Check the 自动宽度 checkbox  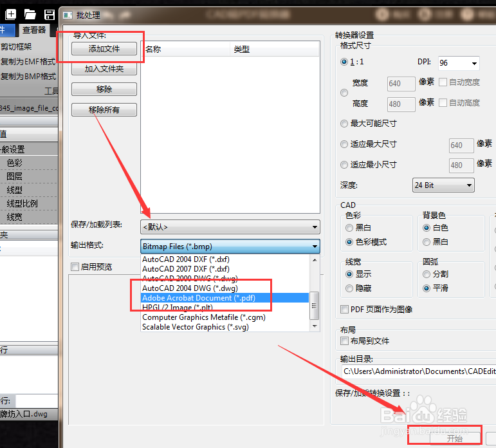pos(443,82)
